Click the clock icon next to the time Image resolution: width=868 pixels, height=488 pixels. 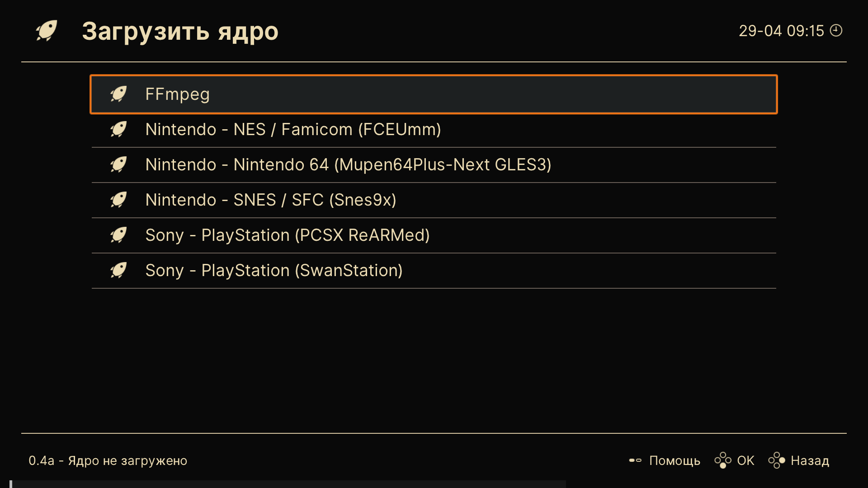[836, 31]
